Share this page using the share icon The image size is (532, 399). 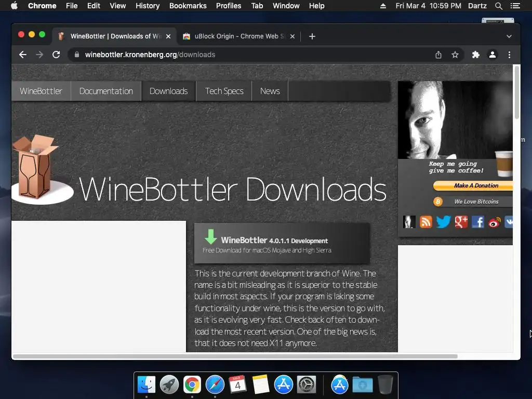438,55
